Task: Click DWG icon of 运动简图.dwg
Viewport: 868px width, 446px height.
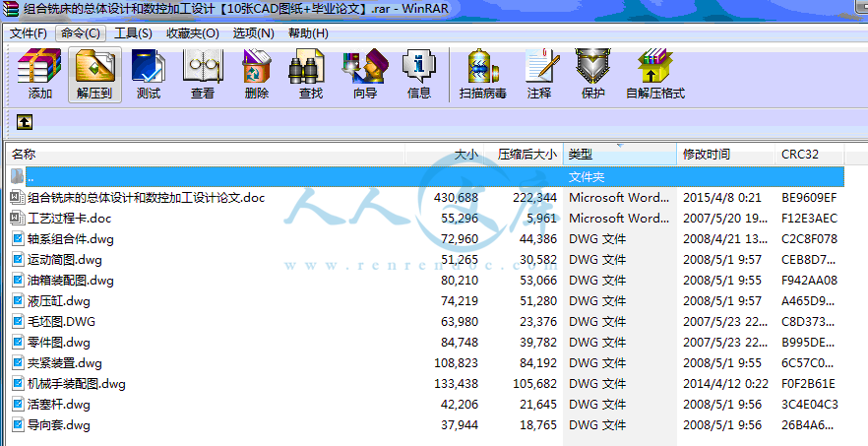Action: click(x=19, y=260)
